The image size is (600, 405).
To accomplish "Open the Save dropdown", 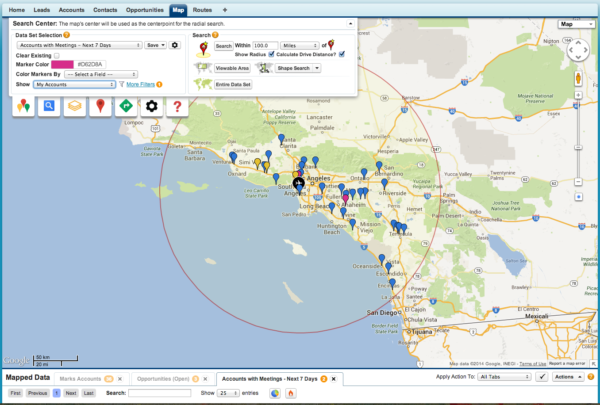I will (155, 45).
